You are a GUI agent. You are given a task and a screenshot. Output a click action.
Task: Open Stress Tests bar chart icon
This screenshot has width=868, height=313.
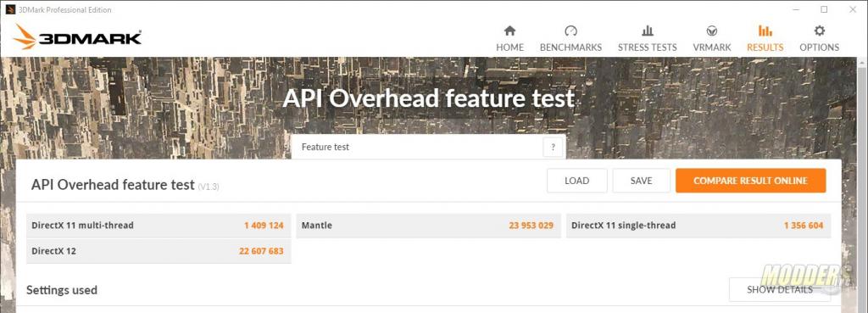tap(647, 31)
